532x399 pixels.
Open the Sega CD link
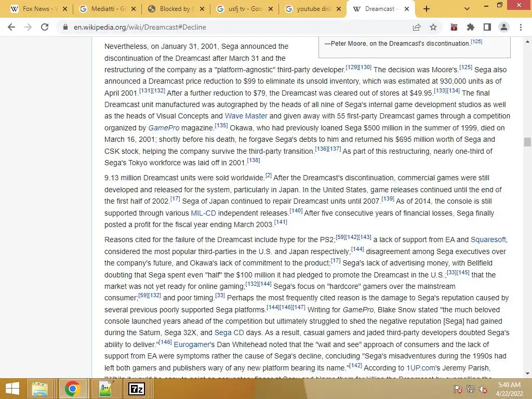[229, 332]
